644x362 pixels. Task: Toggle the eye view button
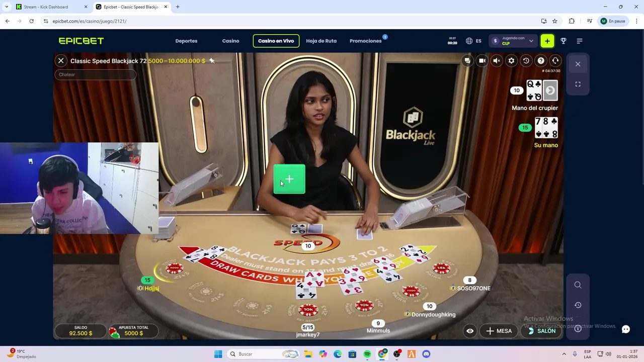click(470, 331)
